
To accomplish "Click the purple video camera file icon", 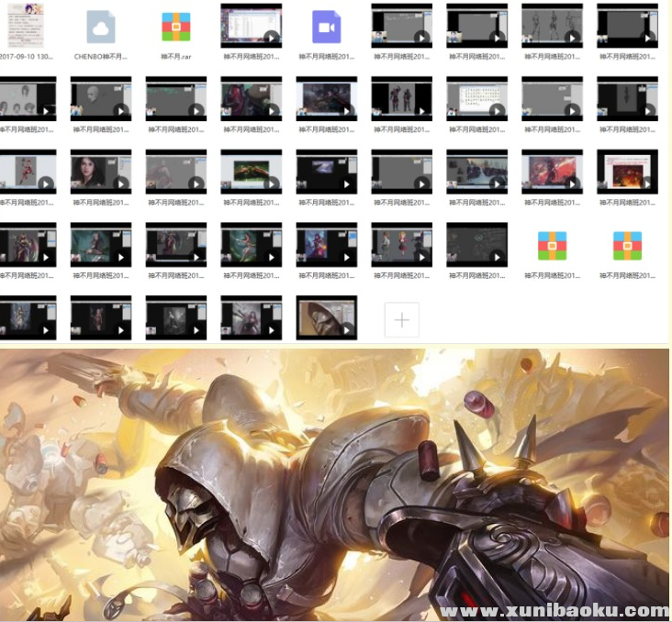I will pyautogui.click(x=326, y=27).
